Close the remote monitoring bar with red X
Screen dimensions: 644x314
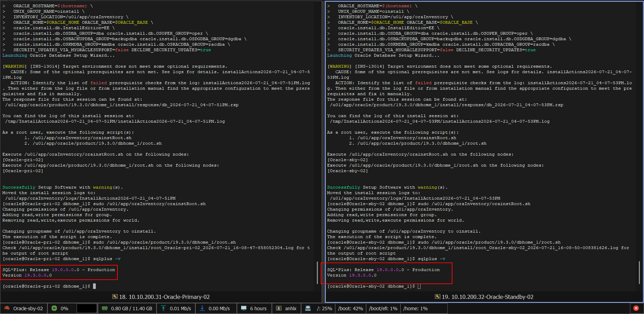pos(636,308)
